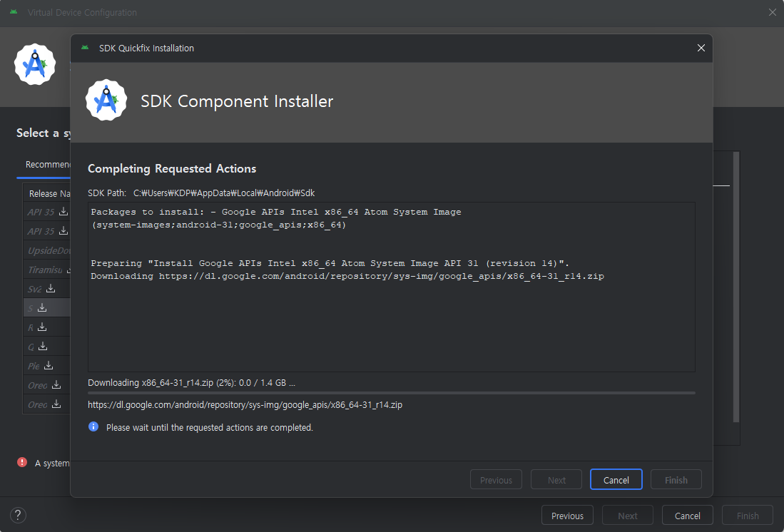Screen dimensions: 784x532
Task: Click the 'Completing Requested Actions' heading
Action: pos(172,168)
